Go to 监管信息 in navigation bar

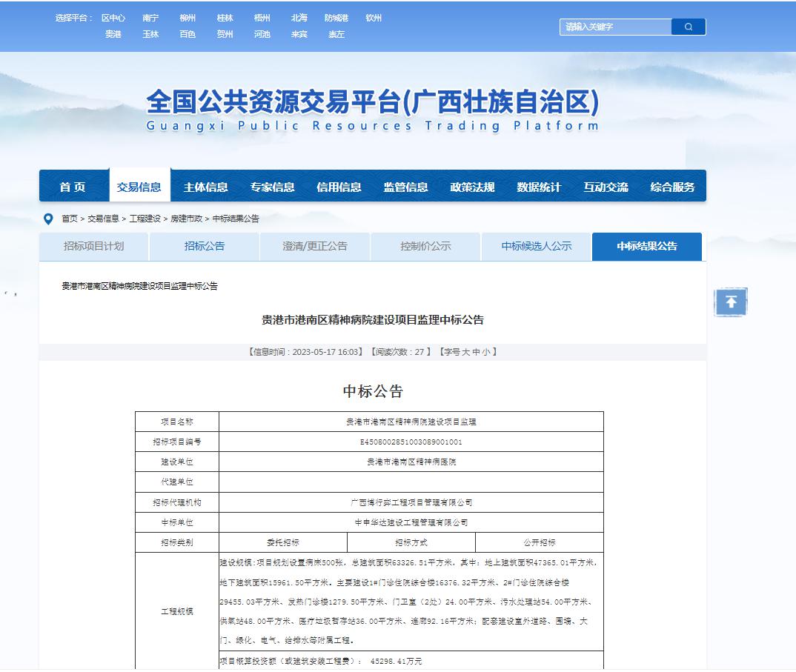pyautogui.click(x=405, y=187)
